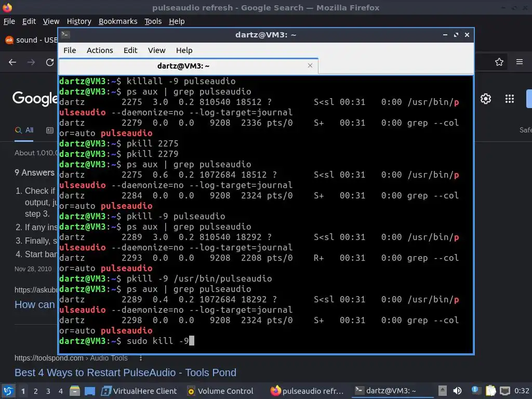
Task: Open the terminal Actions menu
Action: (x=100, y=50)
